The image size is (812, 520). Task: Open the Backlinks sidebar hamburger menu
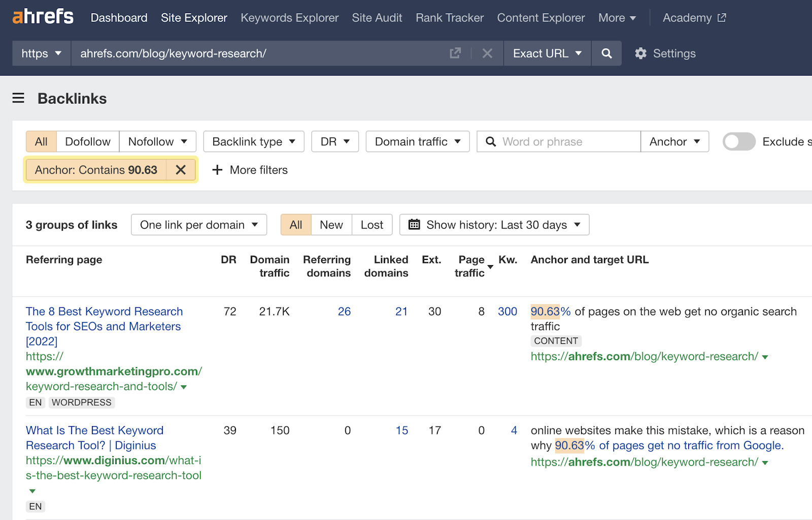click(x=18, y=98)
